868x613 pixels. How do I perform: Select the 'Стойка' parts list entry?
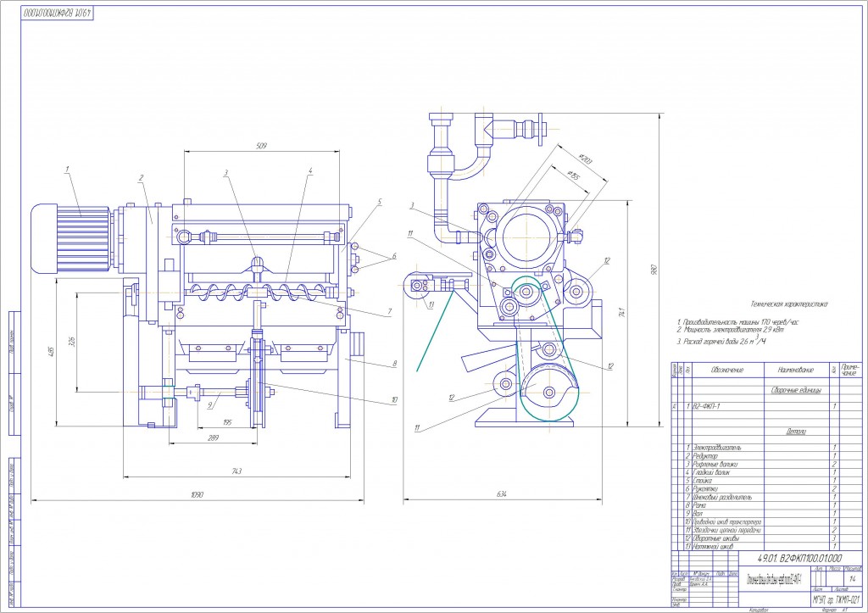pyautogui.click(x=702, y=481)
